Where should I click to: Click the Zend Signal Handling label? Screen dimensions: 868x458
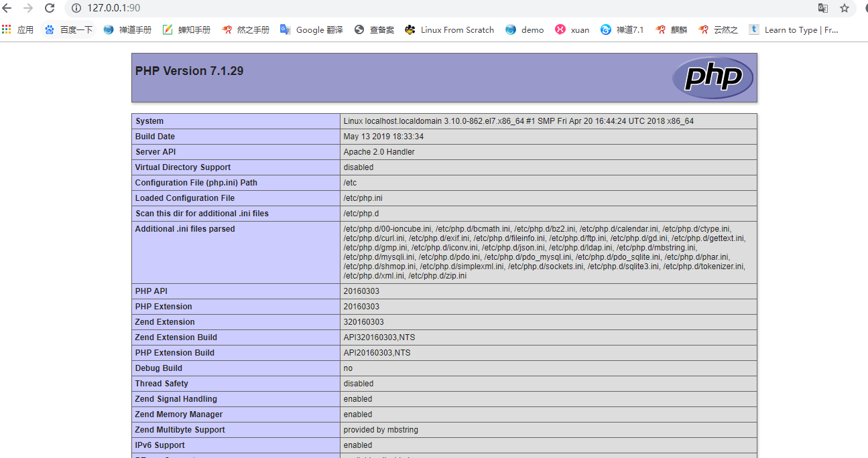(x=176, y=399)
